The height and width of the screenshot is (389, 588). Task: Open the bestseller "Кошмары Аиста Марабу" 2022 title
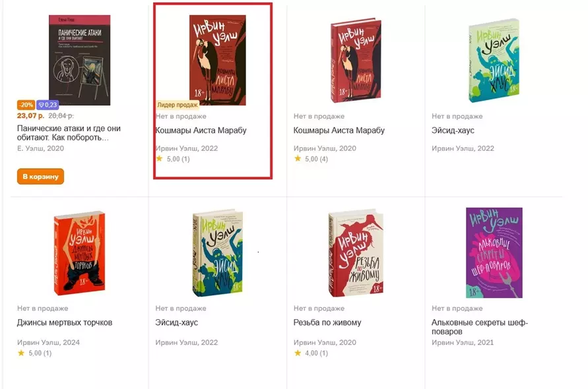[x=201, y=131]
